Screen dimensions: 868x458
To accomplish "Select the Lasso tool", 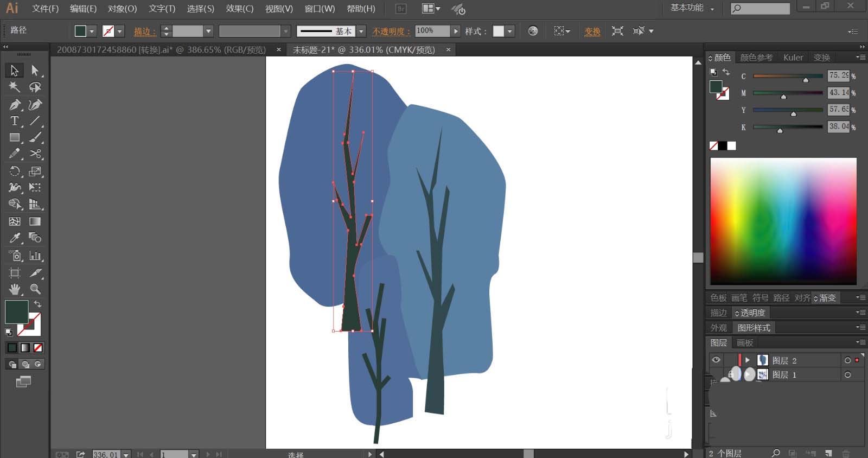I will (x=35, y=87).
